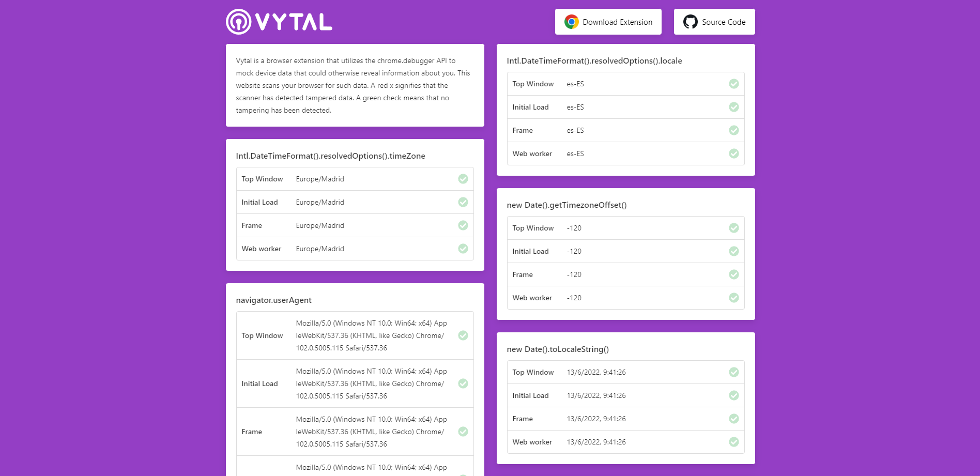The width and height of the screenshot is (980, 476).
Task: Click check icon for userAgent Top Window
Action: coord(463,335)
